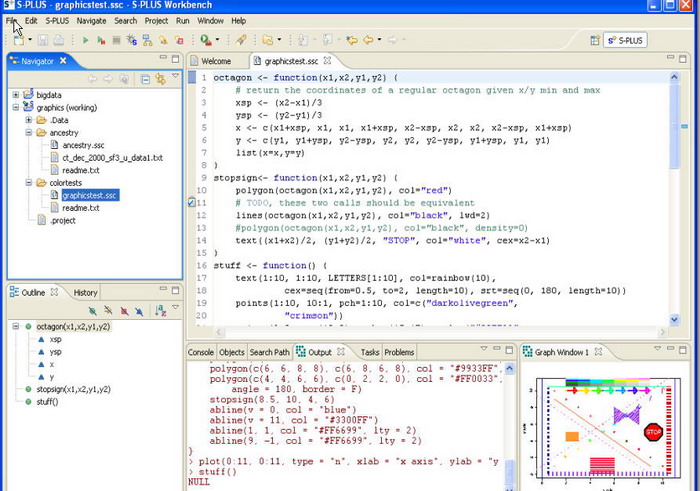Maximize the Navigator panel

click(x=175, y=59)
